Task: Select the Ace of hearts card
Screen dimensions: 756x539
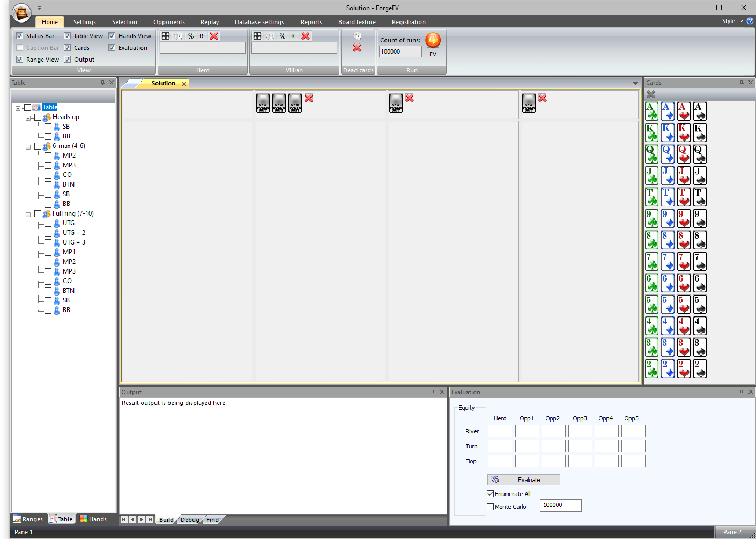Action: pyautogui.click(x=684, y=111)
